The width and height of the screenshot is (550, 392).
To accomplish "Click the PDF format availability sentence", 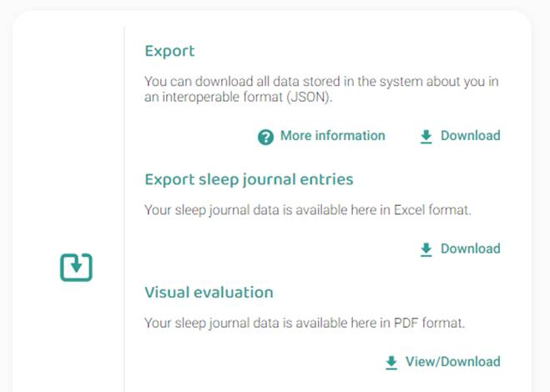I will point(305,323).
